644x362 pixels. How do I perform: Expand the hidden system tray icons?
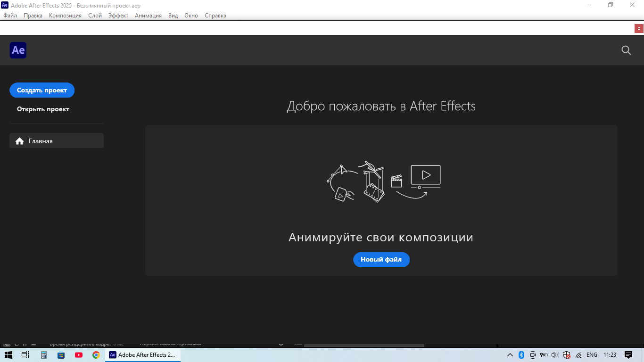click(x=510, y=355)
